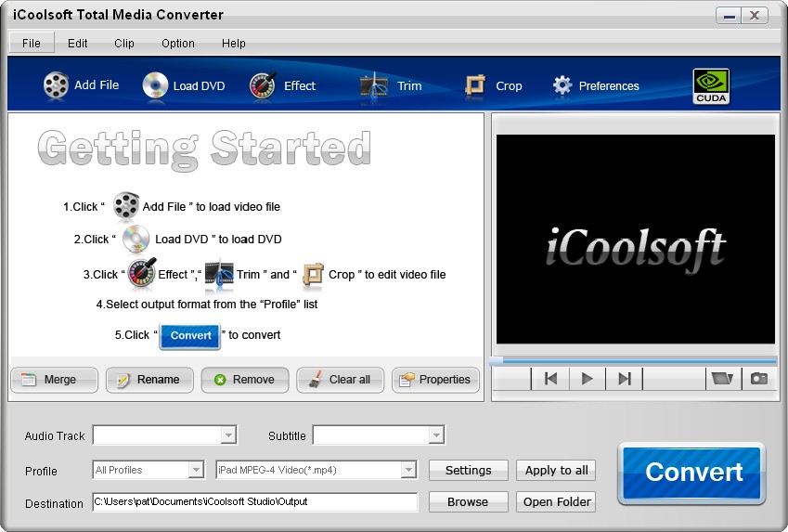This screenshot has width=788, height=532.
Task: Select the Trim scissors tool
Action: coord(374,85)
